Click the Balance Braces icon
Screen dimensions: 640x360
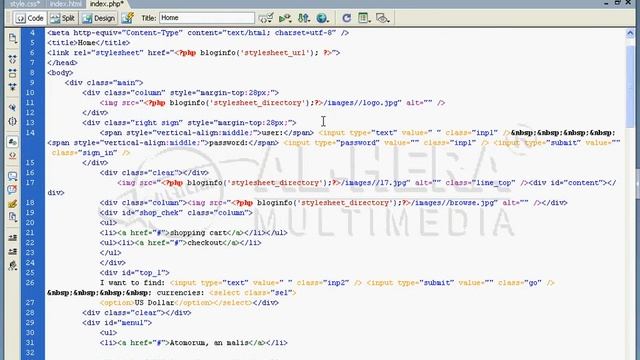13,121
